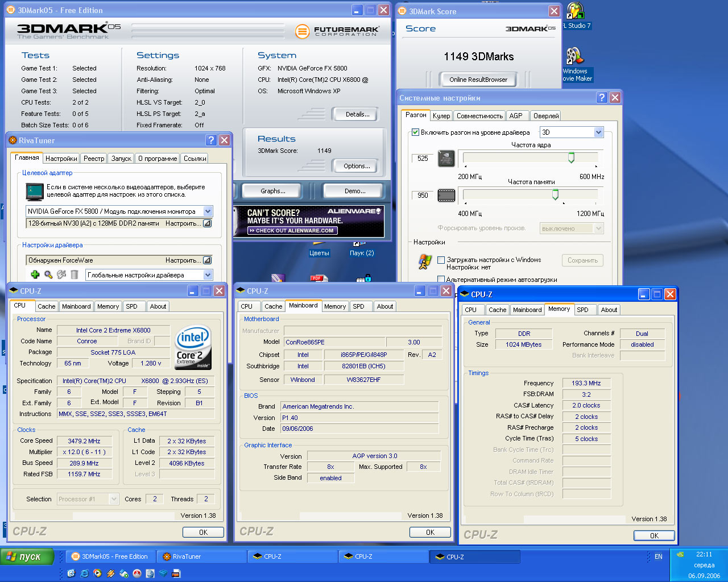Click the memory chip icon beside memory clock
728x582 pixels.
446,196
